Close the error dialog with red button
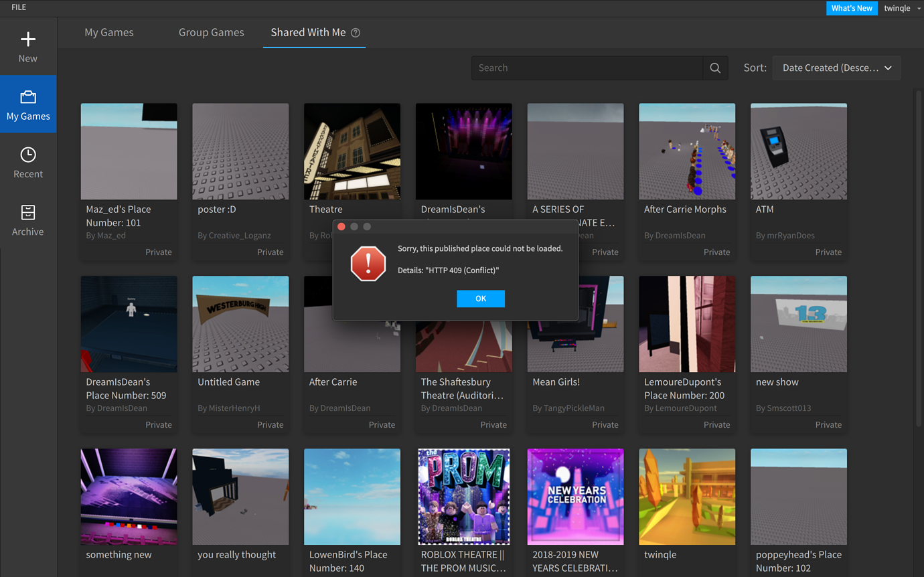The height and width of the screenshot is (577, 924). [x=341, y=227]
